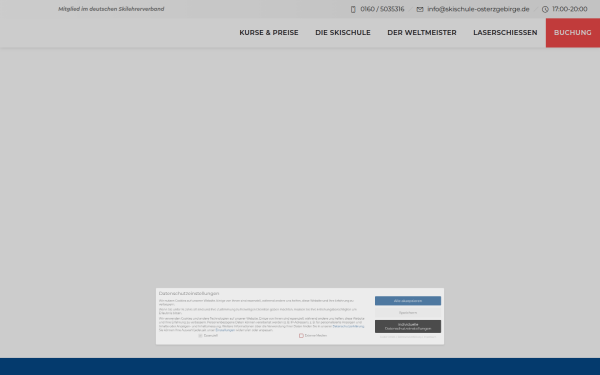Follow the Einstellungen link in cookie text

click(x=225, y=330)
